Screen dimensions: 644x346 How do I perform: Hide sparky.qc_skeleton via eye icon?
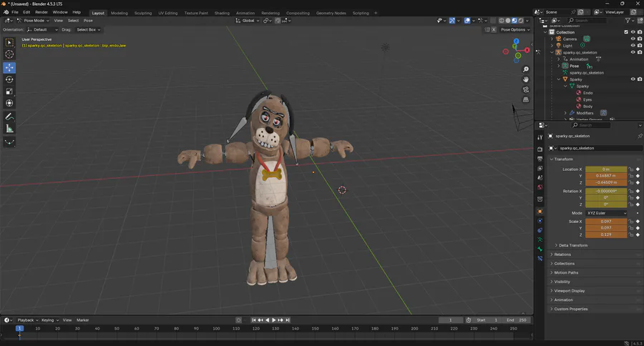click(x=633, y=52)
